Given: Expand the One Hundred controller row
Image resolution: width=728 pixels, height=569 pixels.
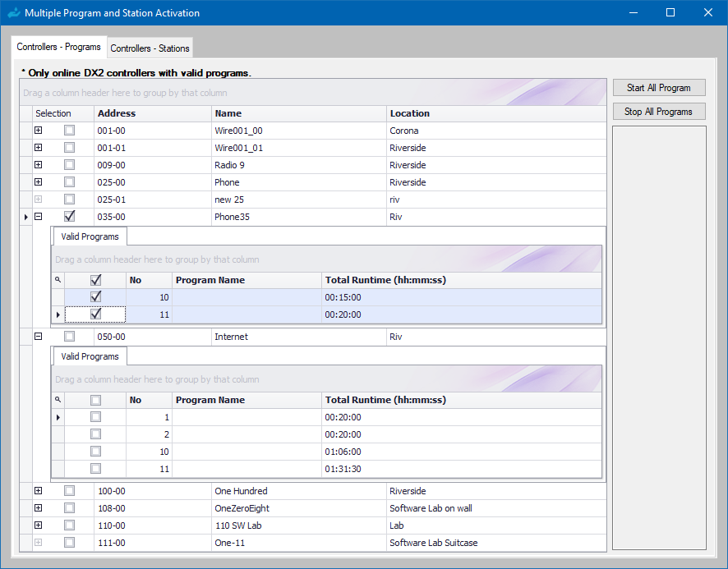Looking at the screenshot, I should tap(39, 490).
